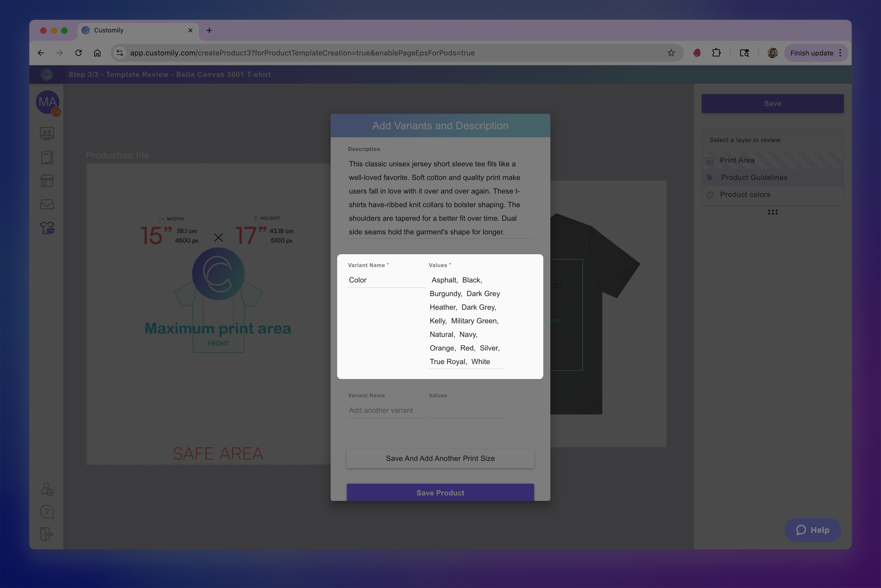
Task: Click Save And Add Another Print Size
Action: pyautogui.click(x=440, y=458)
